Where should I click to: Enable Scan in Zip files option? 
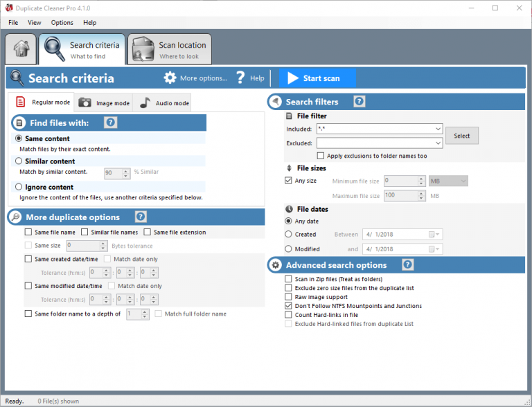[x=288, y=279]
